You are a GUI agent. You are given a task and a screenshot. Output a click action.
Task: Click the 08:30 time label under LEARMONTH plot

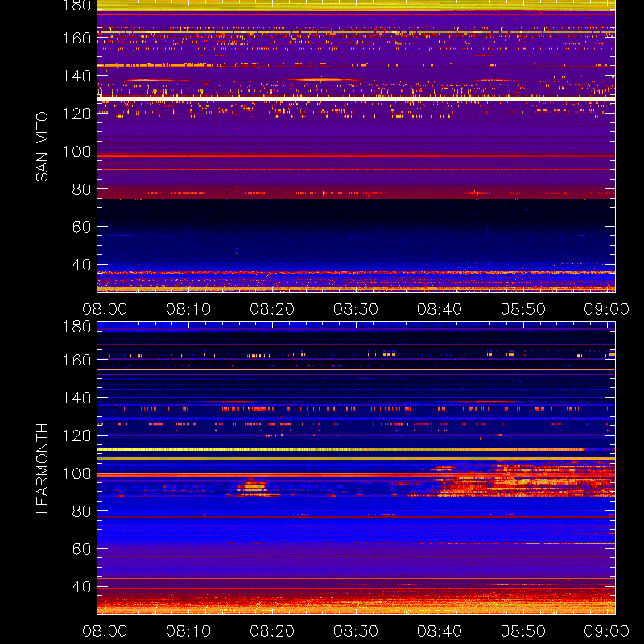pos(356,631)
